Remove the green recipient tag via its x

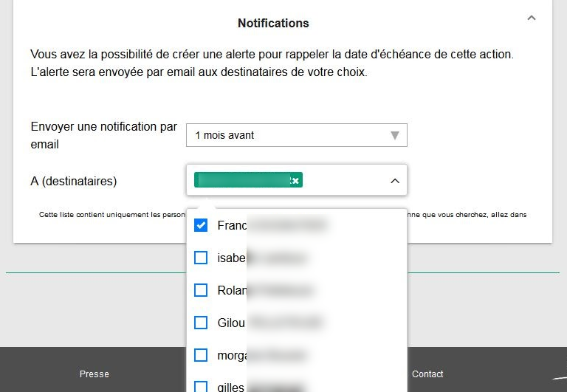tap(295, 181)
